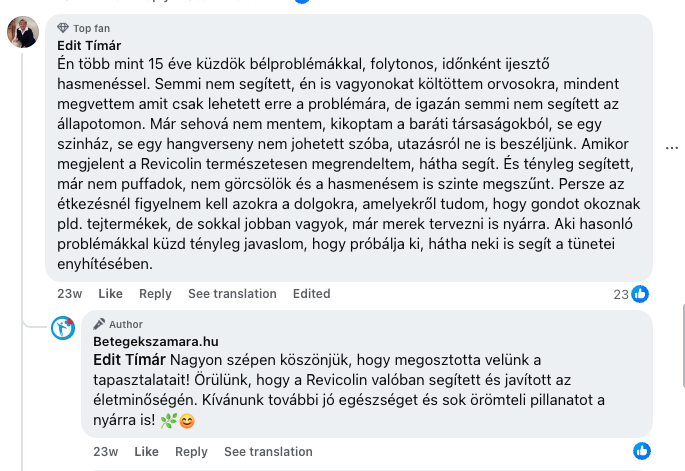Reply to Edit Tímár's comment
The width and height of the screenshot is (685, 471).
click(x=155, y=293)
